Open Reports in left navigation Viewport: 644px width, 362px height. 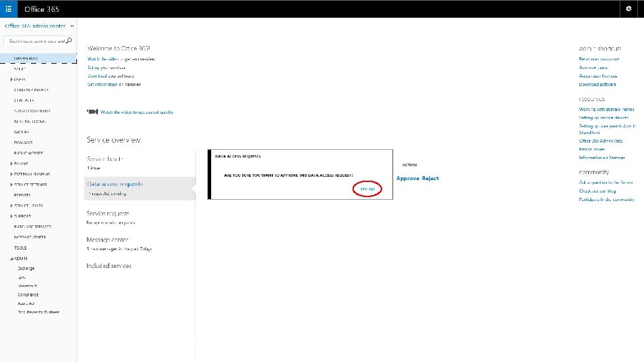coord(22,195)
